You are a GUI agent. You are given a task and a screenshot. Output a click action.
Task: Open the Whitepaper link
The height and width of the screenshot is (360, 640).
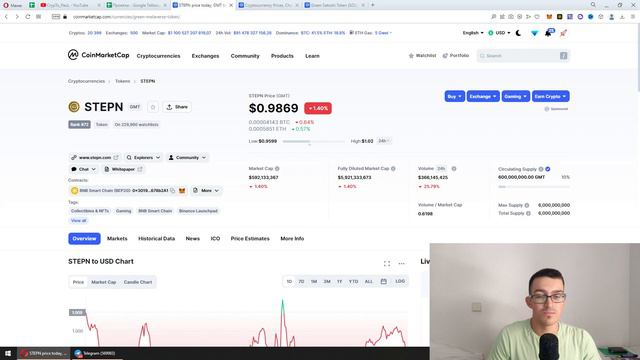123,169
